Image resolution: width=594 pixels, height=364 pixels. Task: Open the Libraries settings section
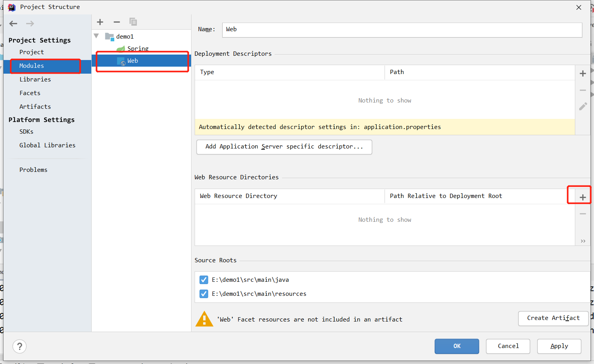[x=35, y=80]
